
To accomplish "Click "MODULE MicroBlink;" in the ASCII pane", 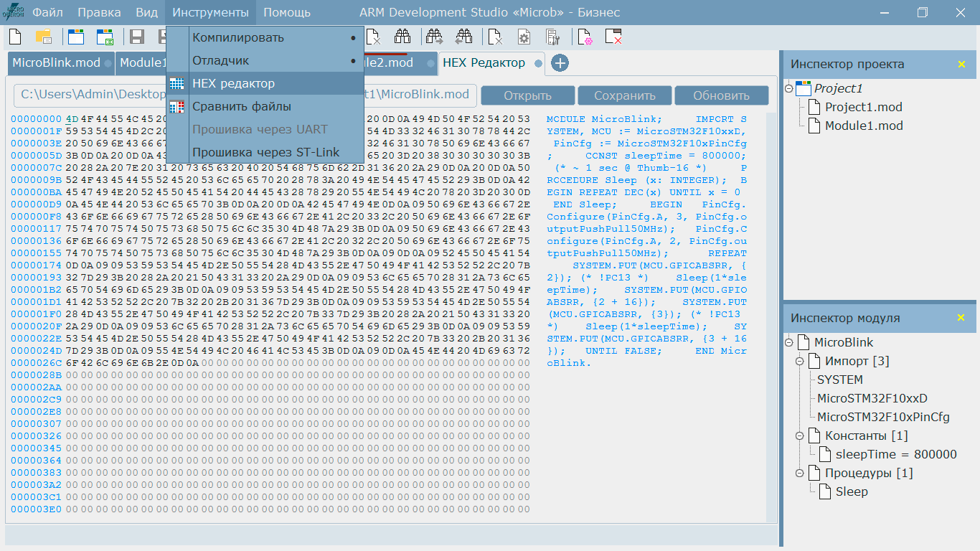I will tap(605, 119).
